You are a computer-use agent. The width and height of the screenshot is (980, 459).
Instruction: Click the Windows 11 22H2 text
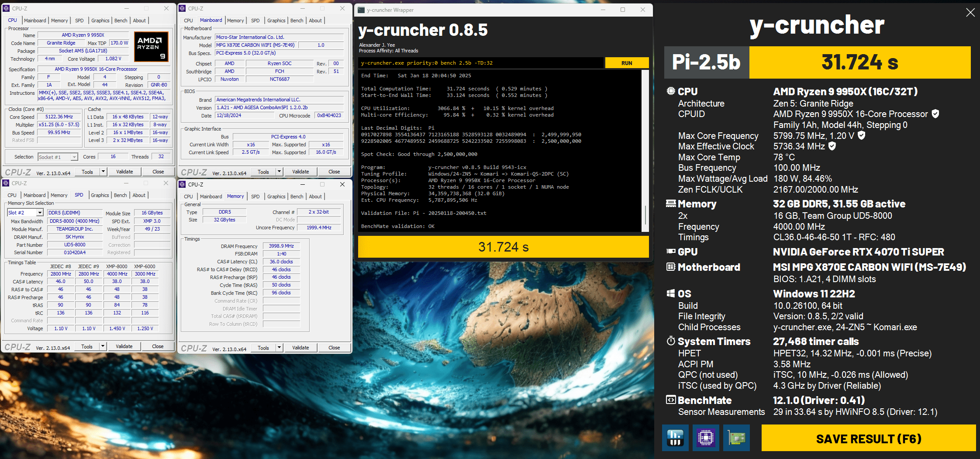[x=814, y=294]
